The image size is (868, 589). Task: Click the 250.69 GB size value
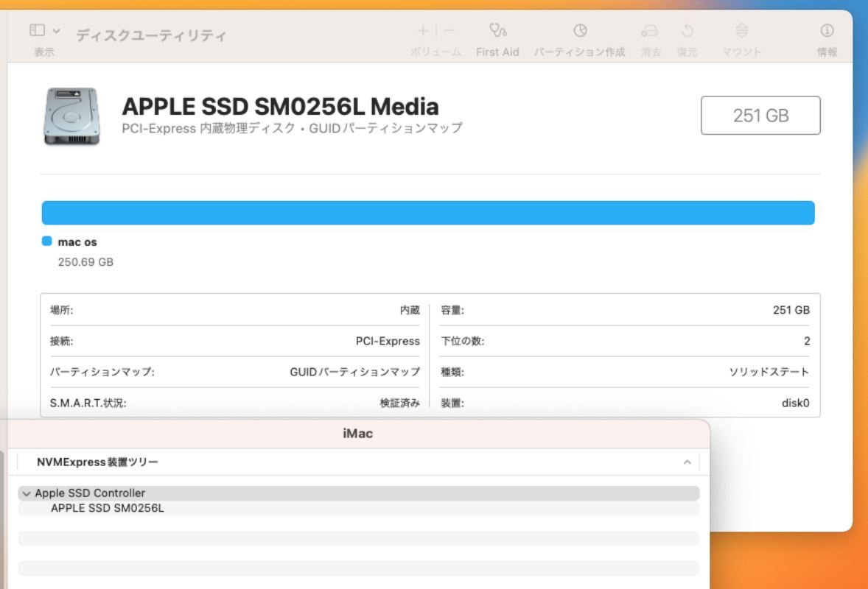[85, 262]
